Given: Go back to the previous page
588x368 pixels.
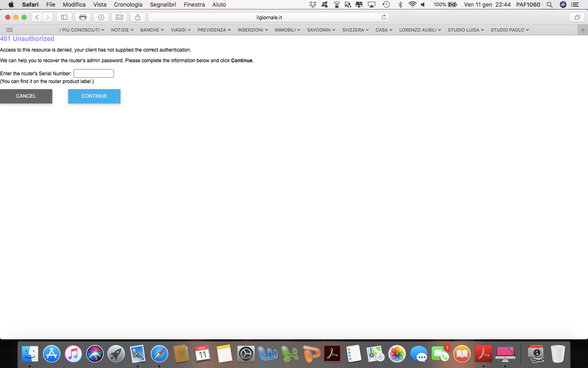Looking at the screenshot, I should point(37,17).
